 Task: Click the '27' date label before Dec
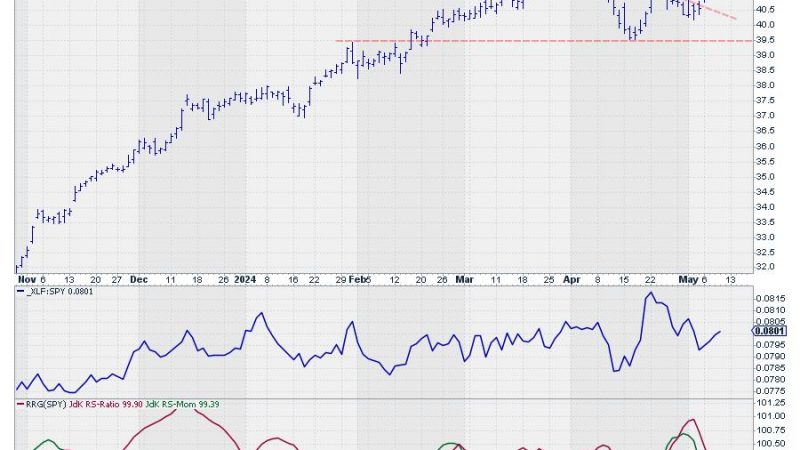(x=117, y=280)
